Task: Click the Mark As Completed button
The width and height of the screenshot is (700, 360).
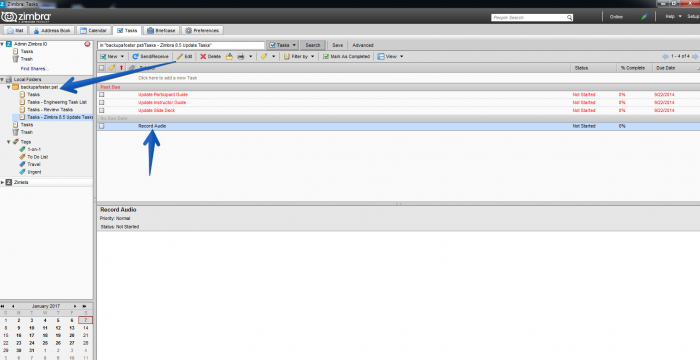Action: pyautogui.click(x=346, y=57)
